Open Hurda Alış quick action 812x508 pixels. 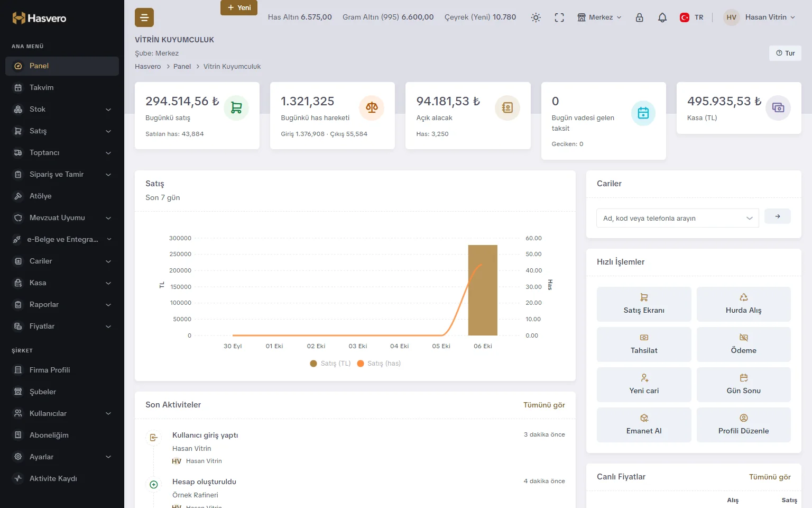(744, 304)
